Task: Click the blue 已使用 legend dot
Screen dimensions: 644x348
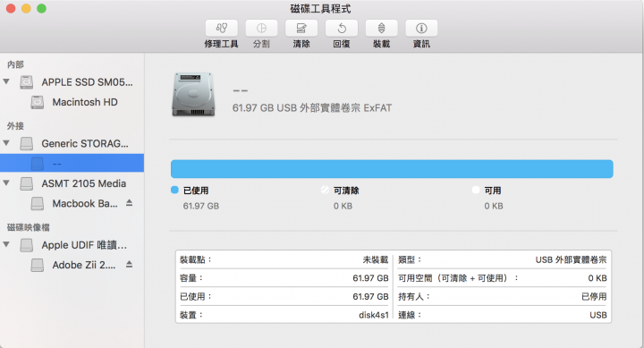Action: (174, 190)
